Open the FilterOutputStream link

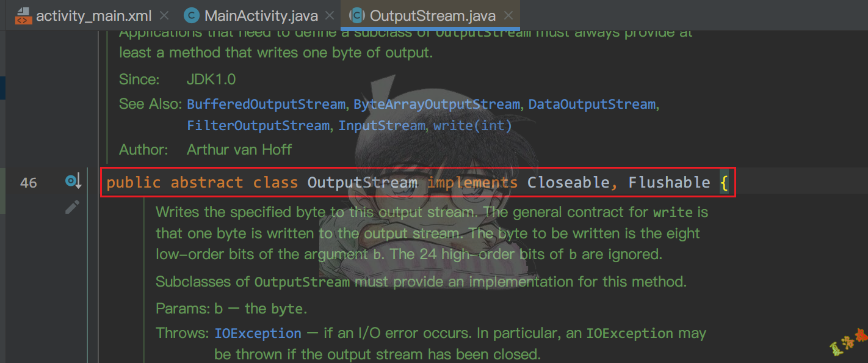tap(258, 125)
